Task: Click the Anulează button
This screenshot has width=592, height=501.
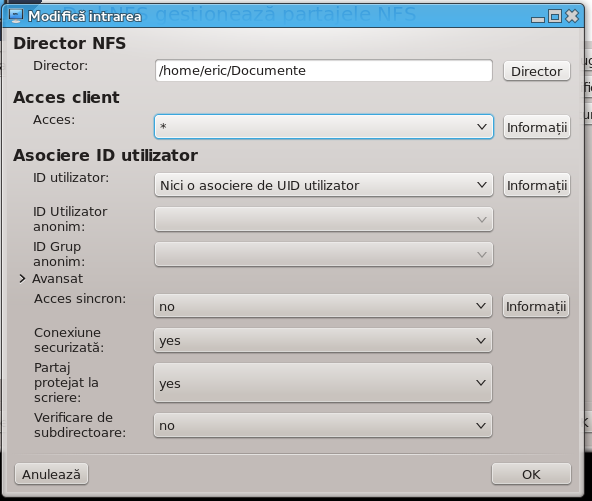Action: point(51,474)
